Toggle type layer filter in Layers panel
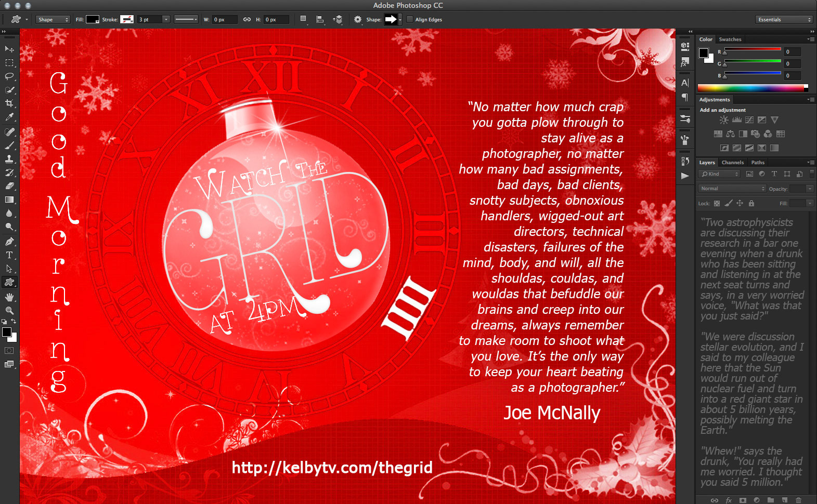This screenshot has height=504, width=817. click(774, 174)
